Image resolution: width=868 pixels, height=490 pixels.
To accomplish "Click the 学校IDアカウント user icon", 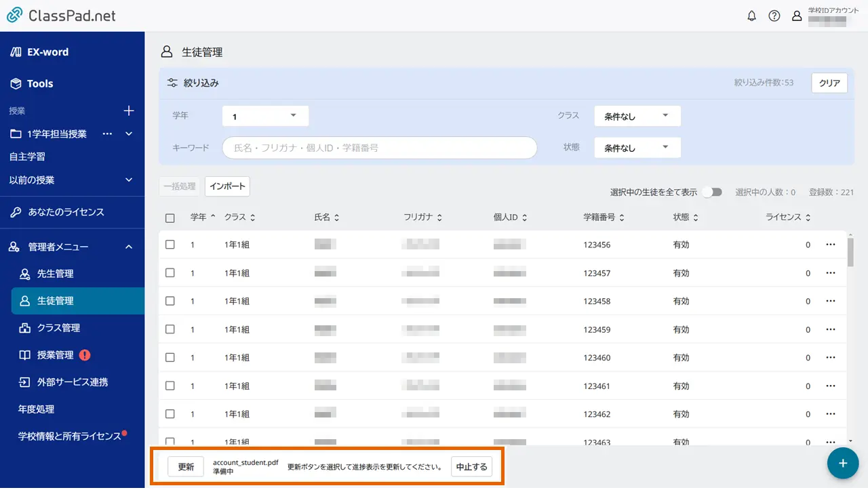I will pos(797,16).
